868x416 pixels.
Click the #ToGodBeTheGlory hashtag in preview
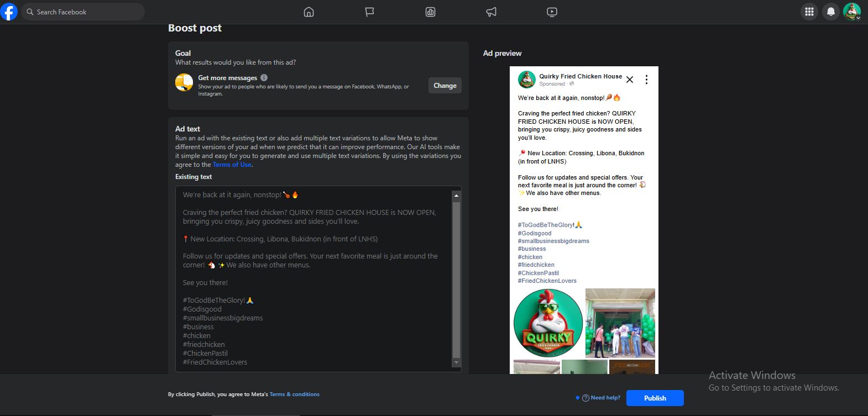[x=546, y=225]
